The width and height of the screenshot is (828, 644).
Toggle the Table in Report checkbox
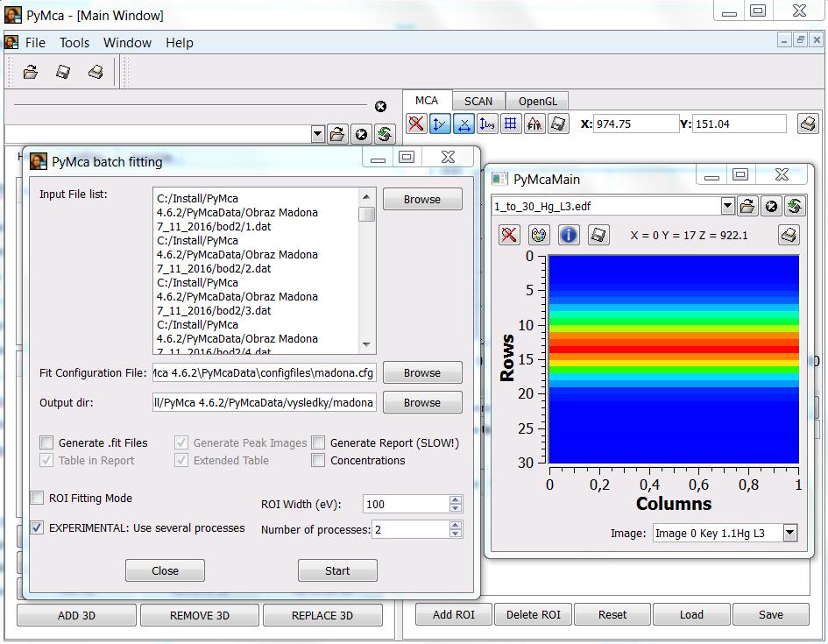[x=46, y=460]
